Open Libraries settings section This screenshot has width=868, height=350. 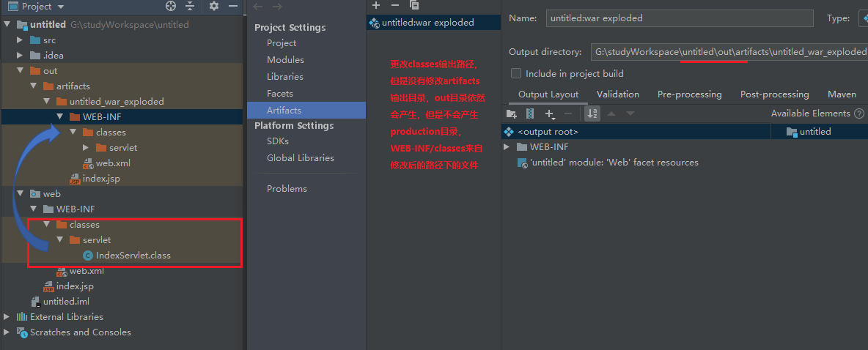[x=285, y=77]
